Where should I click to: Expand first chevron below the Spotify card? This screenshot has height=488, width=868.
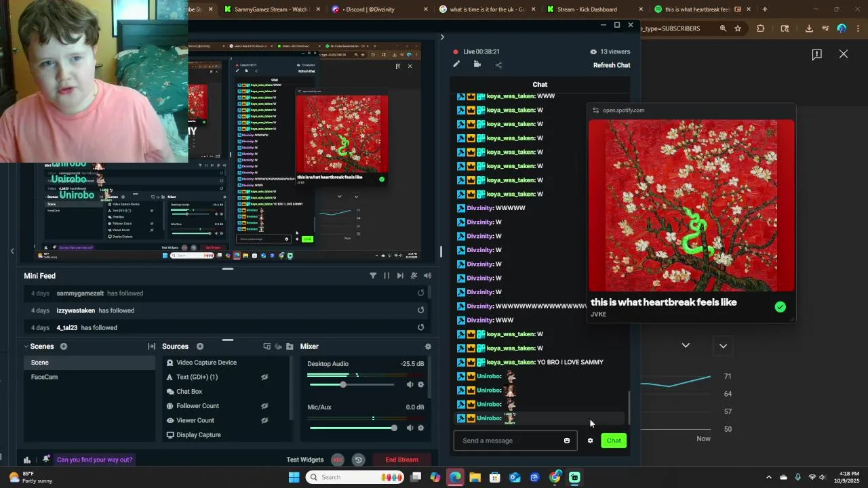[x=686, y=345]
